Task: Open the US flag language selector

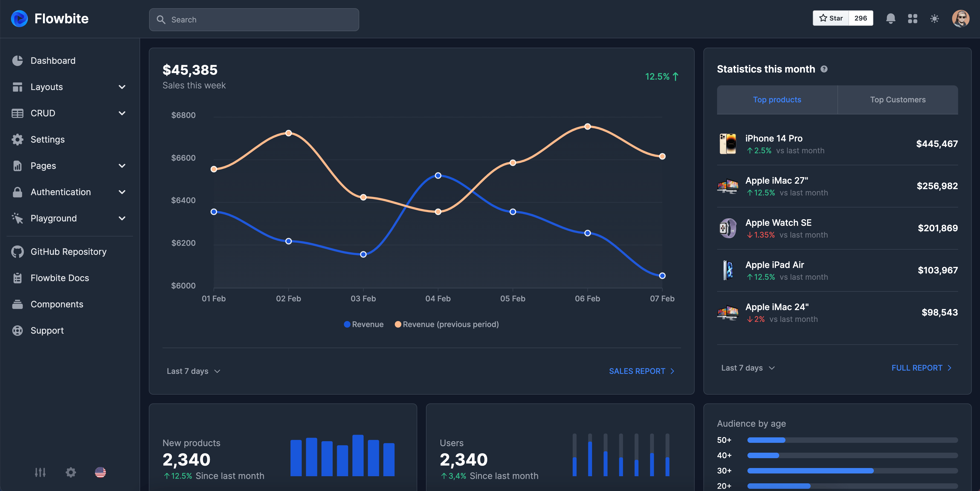Action: coord(100,472)
